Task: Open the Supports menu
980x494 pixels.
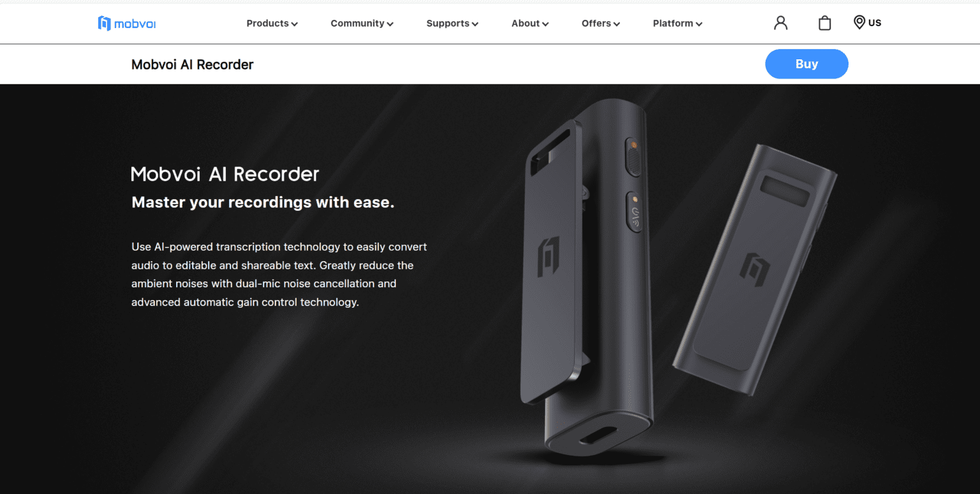Action: (x=452, y=24)
